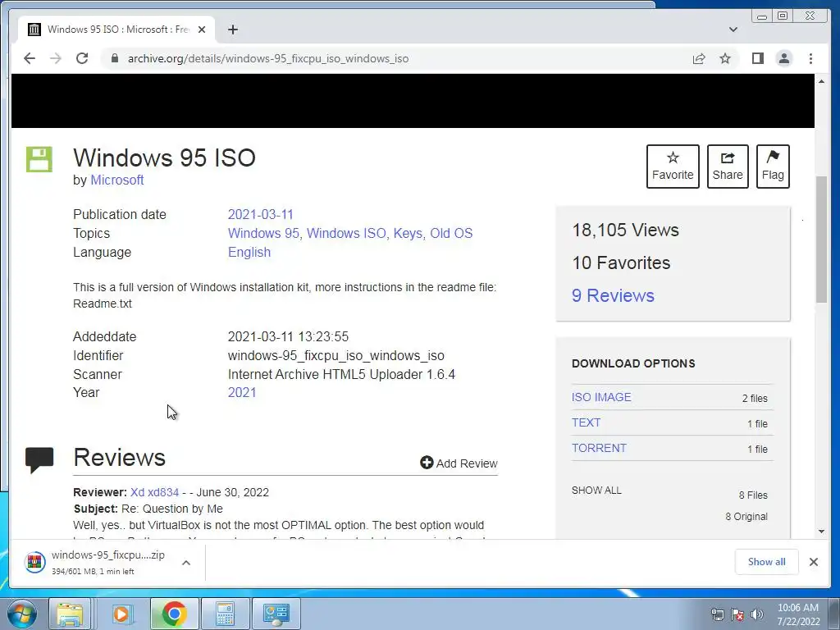840x630 pixels.
Task: Click the network tray icon
Action: coord(717,614)
